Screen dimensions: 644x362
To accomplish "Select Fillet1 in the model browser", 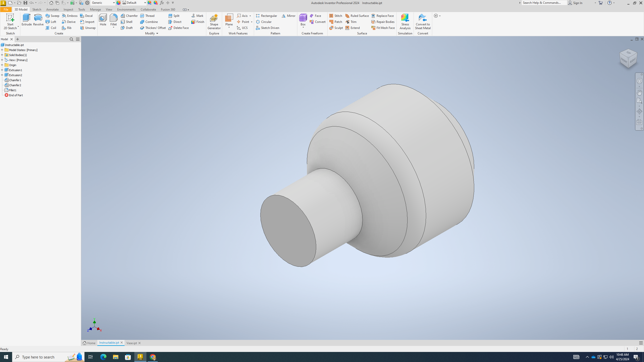I will 11,90.
